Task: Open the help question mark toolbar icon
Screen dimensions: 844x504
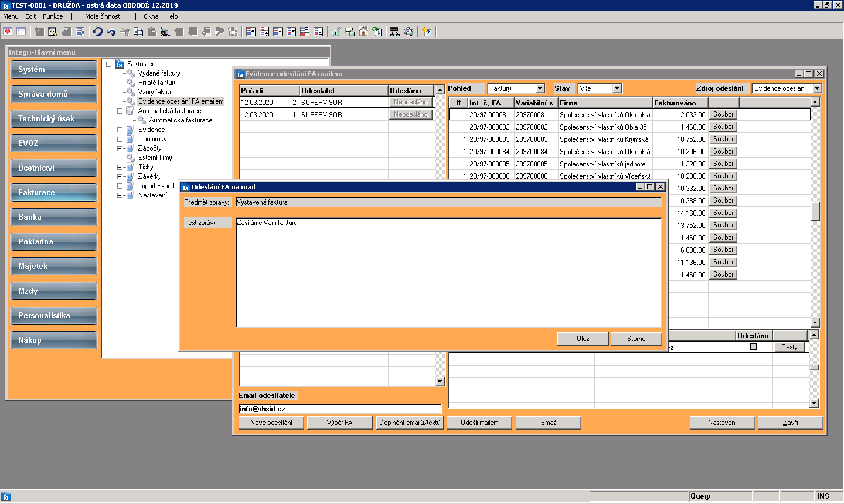Action: [427, 32]
